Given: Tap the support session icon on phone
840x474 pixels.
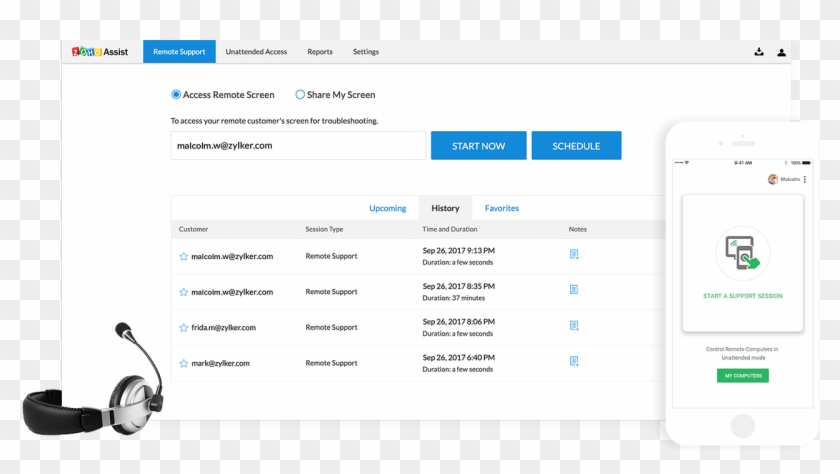Looking at the screenshot, I should pos(742,252).
